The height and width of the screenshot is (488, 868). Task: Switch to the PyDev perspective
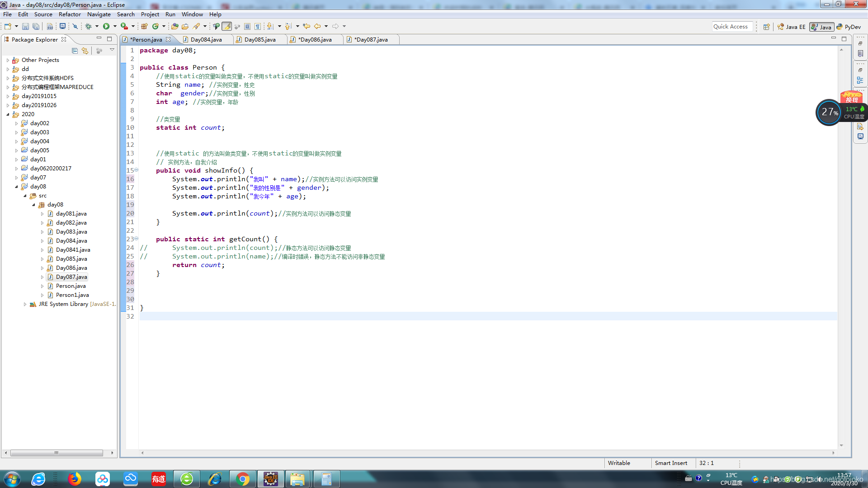point(849,27)
